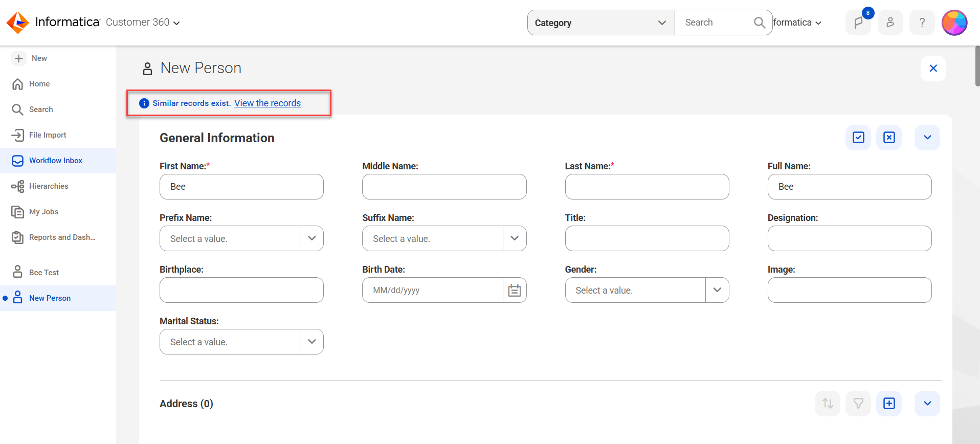Image resolution: width=980 pixels, height=444 pixels.
Task: Click the General Information checkmark icon
Action: tap(858, 138)
